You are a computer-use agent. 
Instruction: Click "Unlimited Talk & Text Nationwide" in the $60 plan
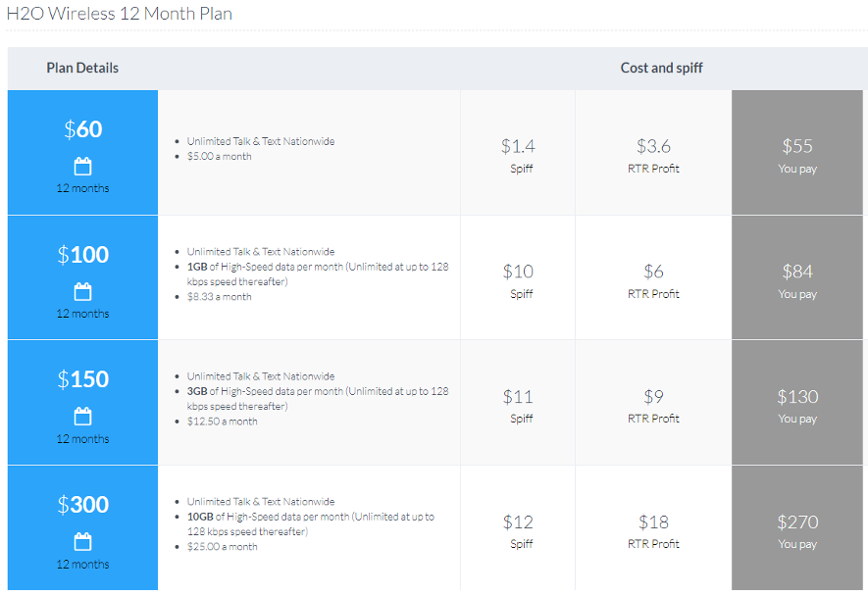pyautogui.click(x=261, y=142)
